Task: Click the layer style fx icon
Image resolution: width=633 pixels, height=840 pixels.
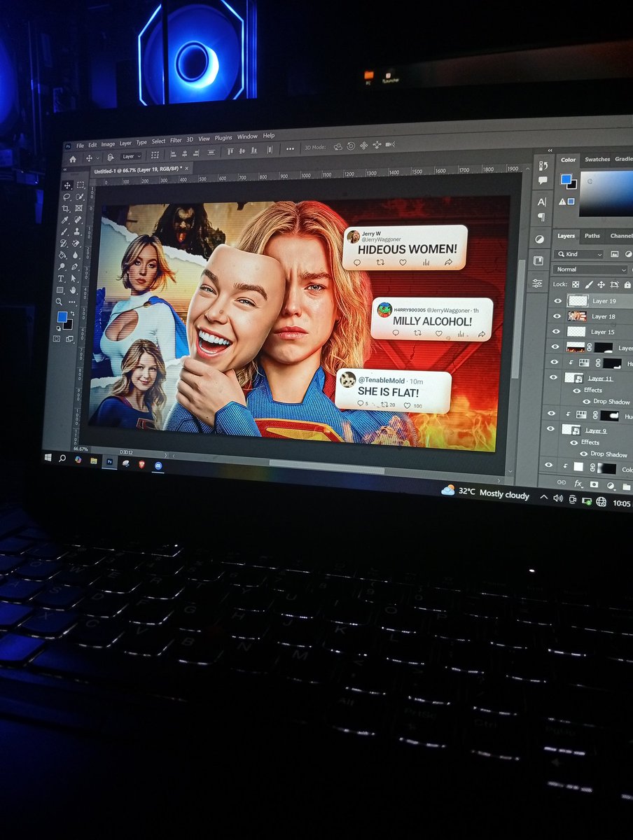Action: 578,483
